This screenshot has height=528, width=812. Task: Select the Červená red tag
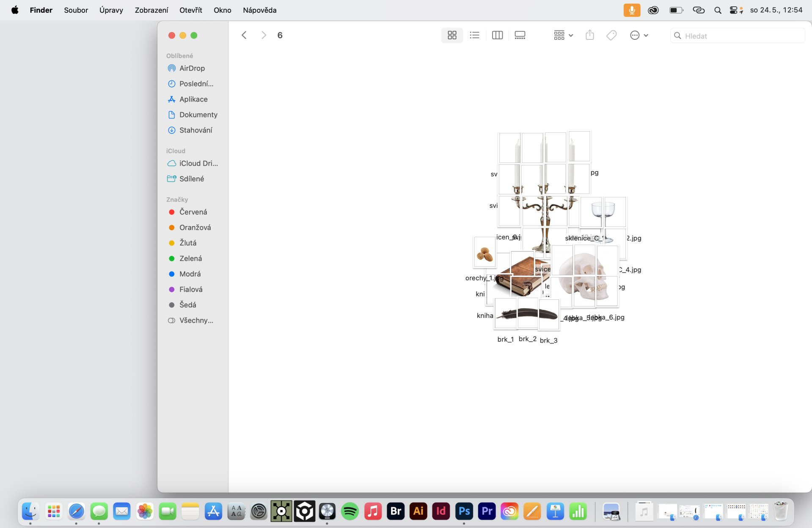(193, 212)
